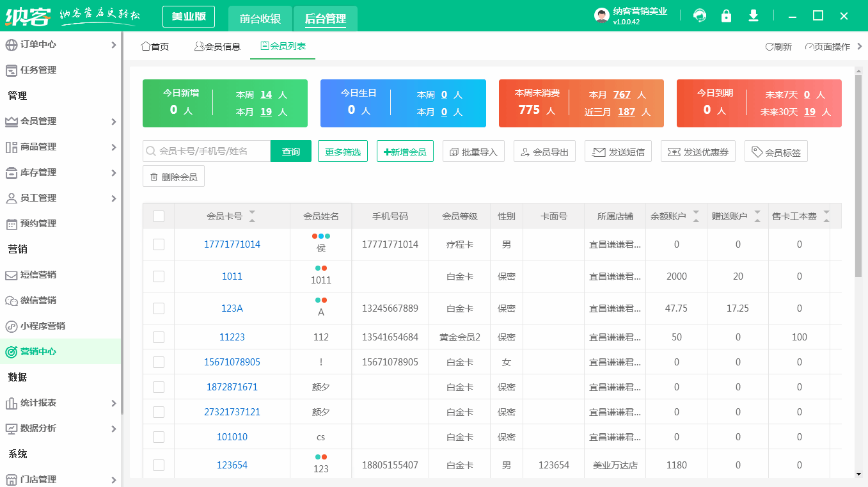The image size is (868, 487).
Task: Click 发送优惠券 to send coupons
Action: tap(698, 151)
